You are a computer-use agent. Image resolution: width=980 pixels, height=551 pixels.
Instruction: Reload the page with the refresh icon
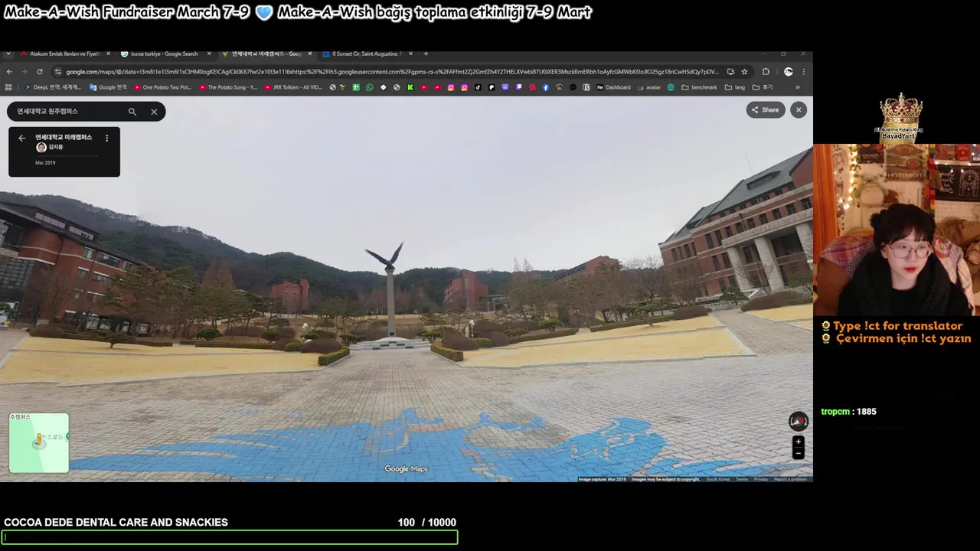coord(40,71)
